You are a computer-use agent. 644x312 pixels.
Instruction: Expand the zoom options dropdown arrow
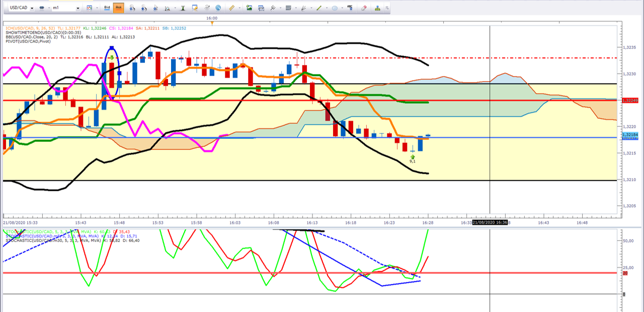tap(175, 8)
